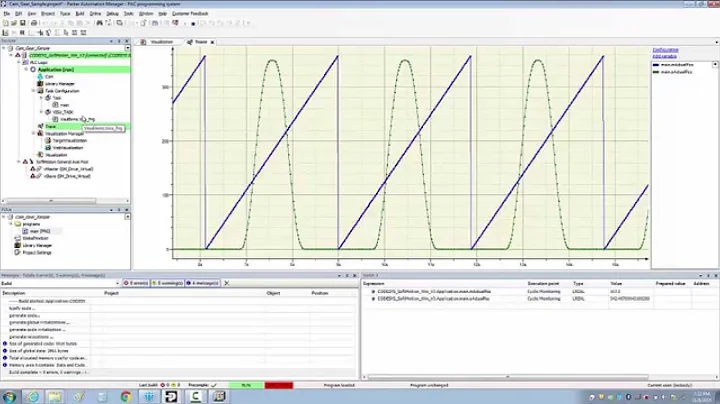
Task: Open the Devices panel dropdown arrow
Action: pos(127,48)
